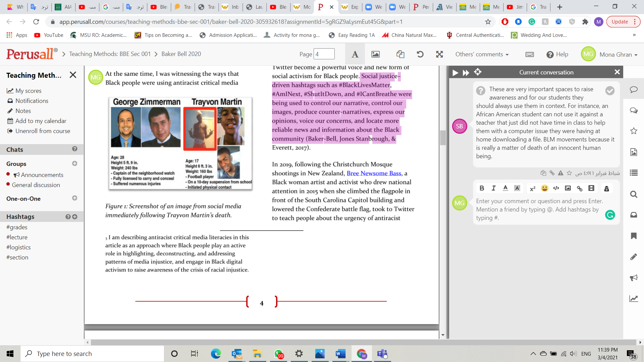
Task: Open the single speech bubble conversation tab
Action: (x=634, y=89)
